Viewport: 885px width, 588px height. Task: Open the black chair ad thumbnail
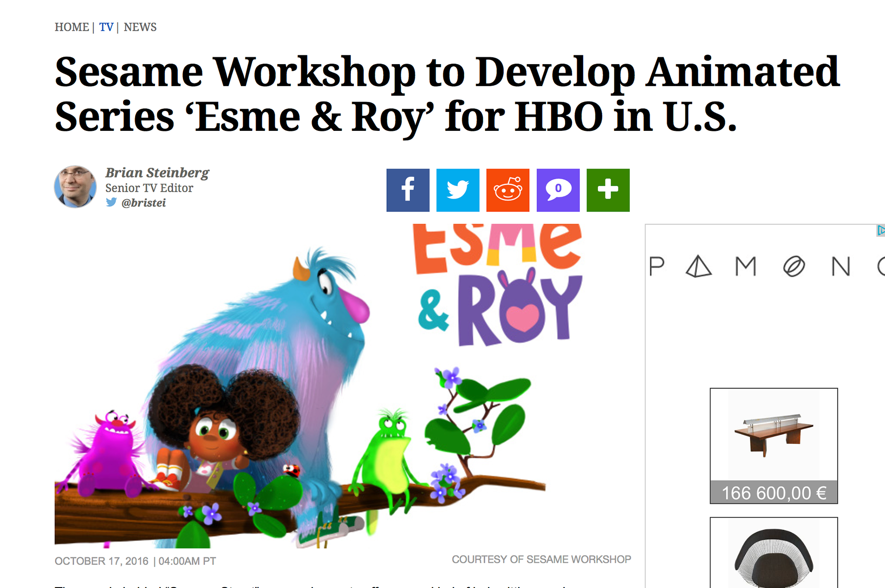click(773, 555)
